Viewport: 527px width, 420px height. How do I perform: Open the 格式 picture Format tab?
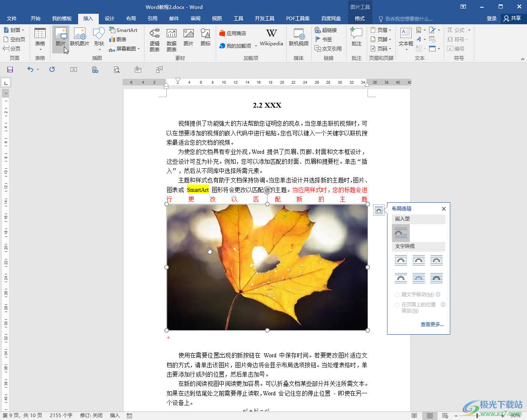(360, 19)
